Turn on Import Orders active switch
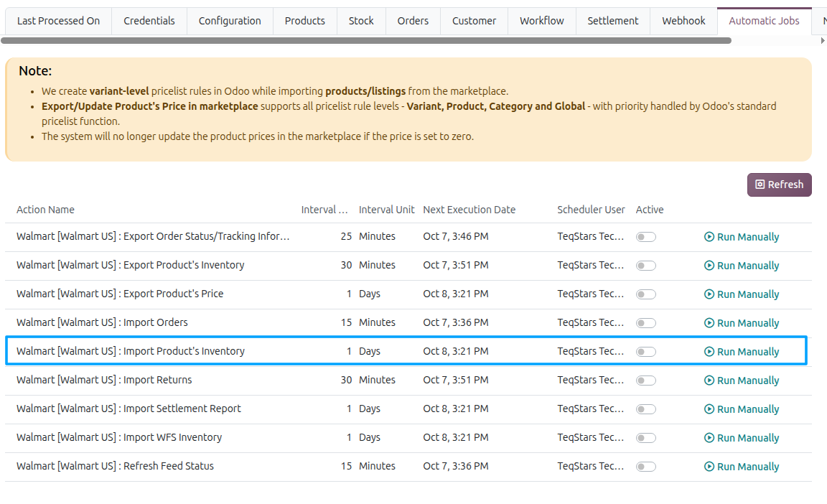Image resolution: width=827 pixels, height=504 pixels. click(645, 322)
